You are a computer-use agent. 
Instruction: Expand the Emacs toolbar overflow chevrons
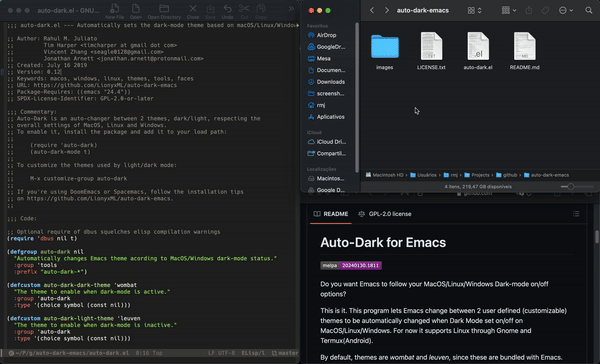coord(291,8)
